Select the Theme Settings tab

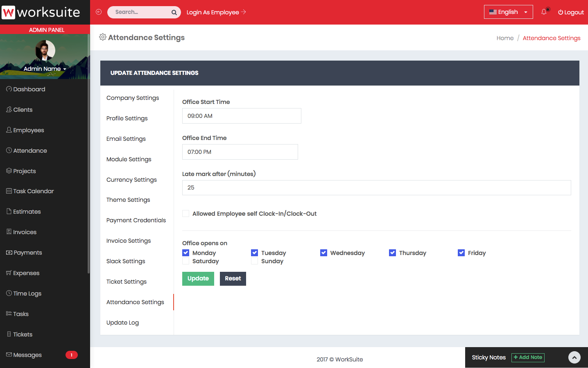[128, 200]
